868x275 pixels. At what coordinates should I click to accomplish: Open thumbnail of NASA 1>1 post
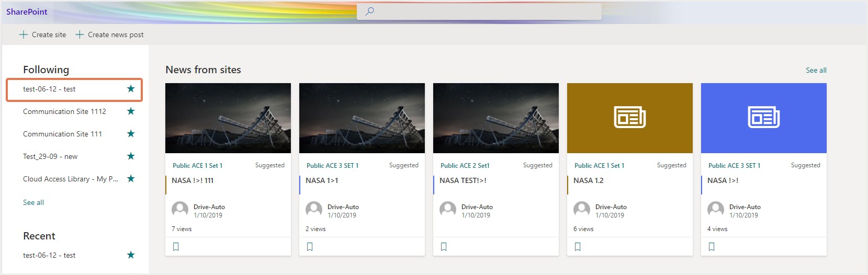click(x=362, y=118)
